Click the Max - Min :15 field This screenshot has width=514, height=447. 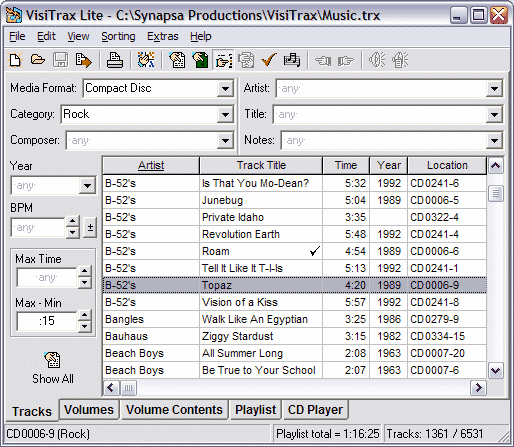(x=47, y=321)
